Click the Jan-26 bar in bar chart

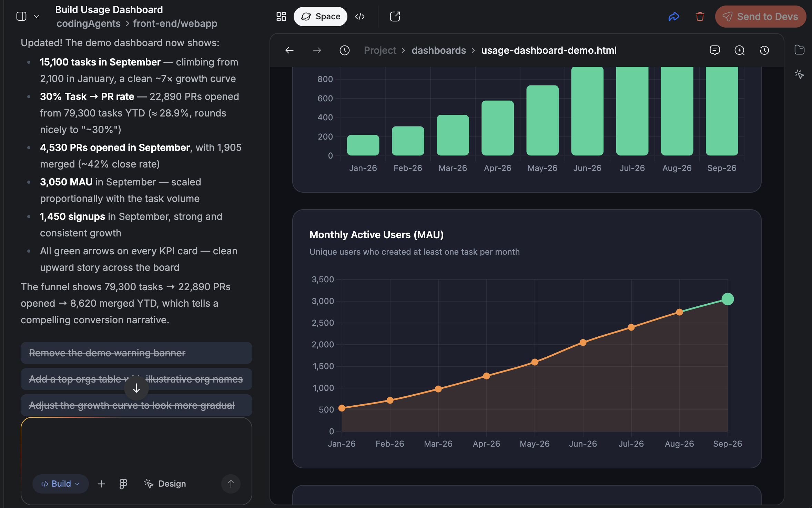[x=363, y=145]
